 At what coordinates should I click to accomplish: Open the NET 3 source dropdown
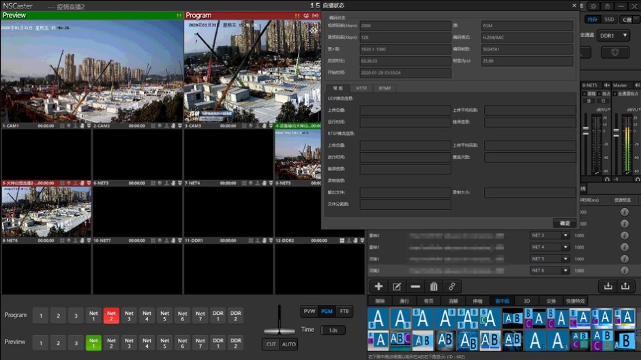click(549, 235)
